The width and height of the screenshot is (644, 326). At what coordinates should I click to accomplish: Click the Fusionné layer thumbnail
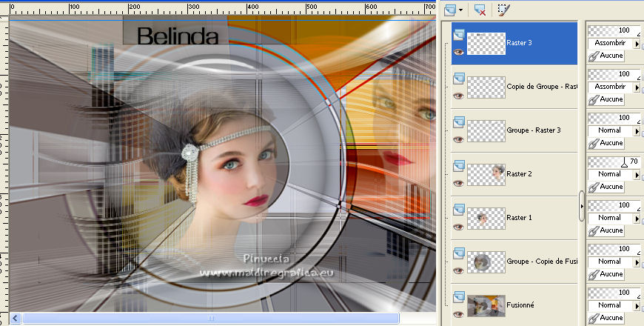point(486,306)
